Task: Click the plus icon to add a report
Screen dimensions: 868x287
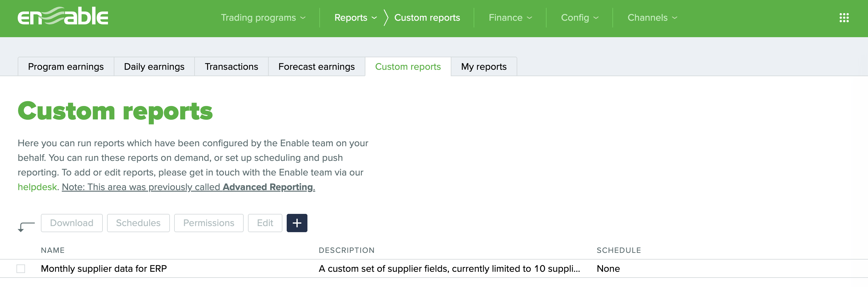Action: point(296,223)
